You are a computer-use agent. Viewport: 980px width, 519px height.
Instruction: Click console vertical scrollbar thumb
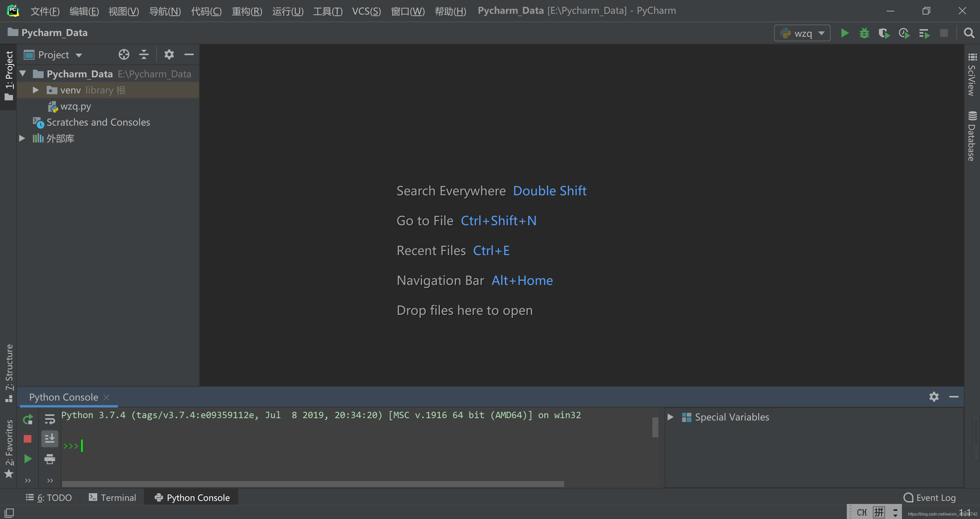[x=655, y=427]
